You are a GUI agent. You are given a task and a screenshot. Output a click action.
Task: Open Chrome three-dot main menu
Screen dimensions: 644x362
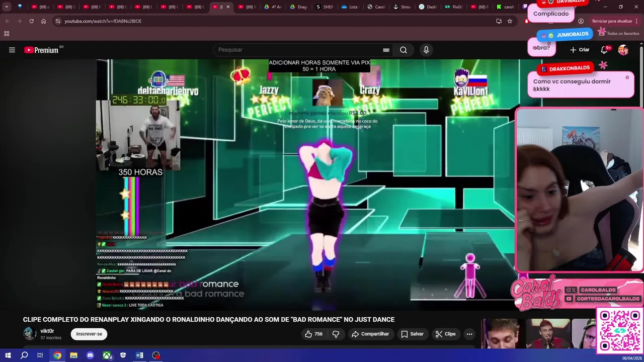(637, 21)
